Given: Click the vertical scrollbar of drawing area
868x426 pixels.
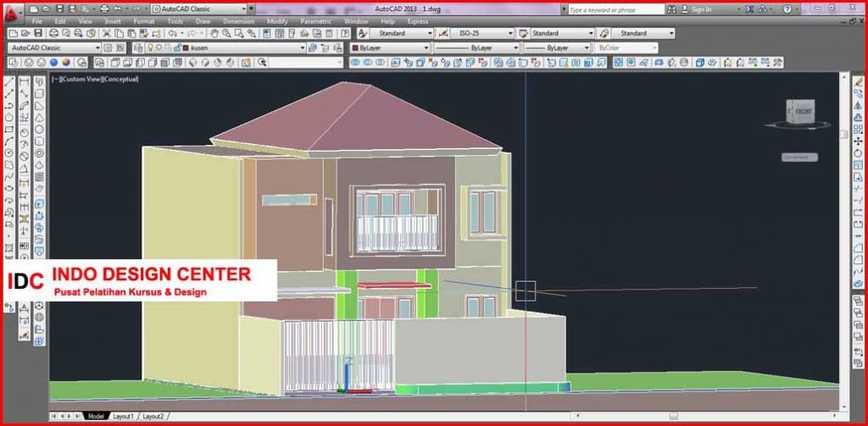Looking at the screenshot, I should [x=844, y=241].
